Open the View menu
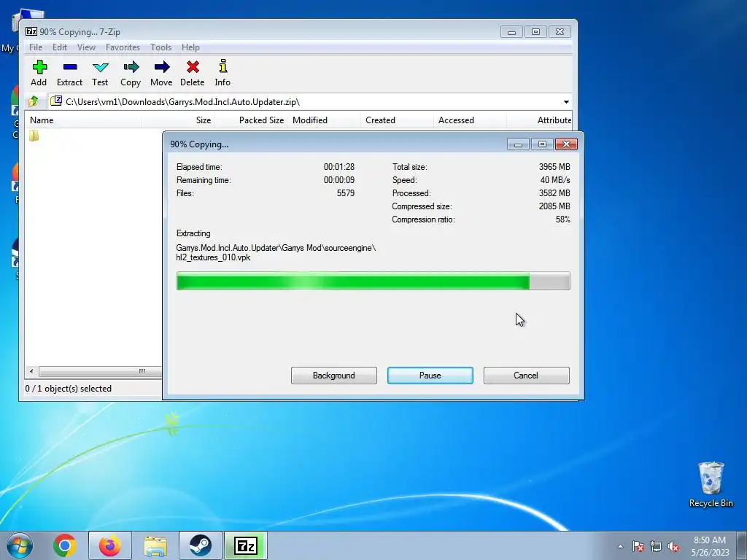 tap(86, 47)
